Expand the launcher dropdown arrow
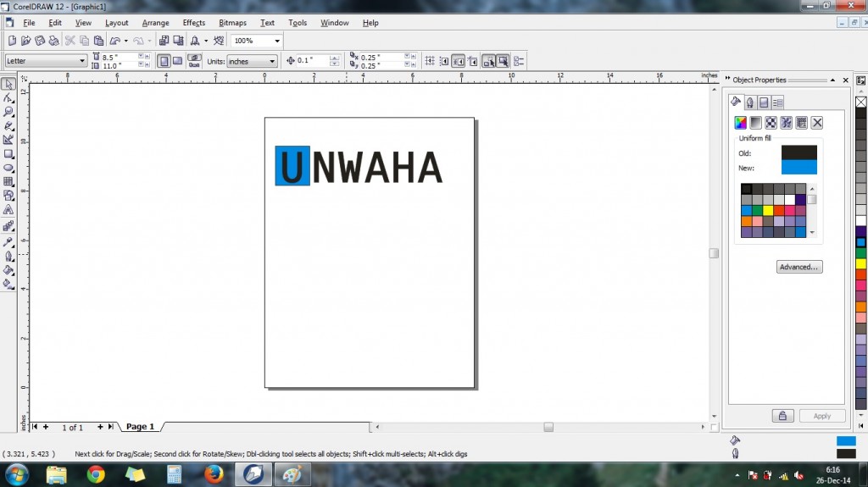The image size is (868, 487). click(206, 41)
